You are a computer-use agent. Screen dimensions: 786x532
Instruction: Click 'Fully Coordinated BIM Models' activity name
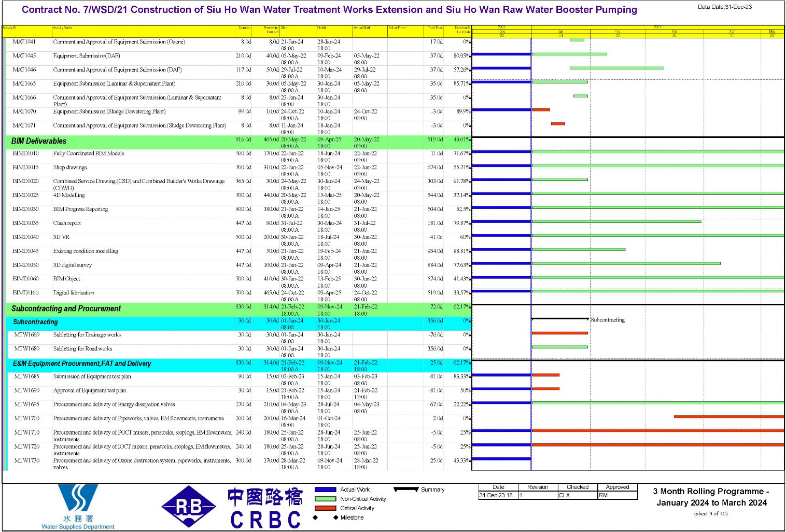click(89, 153)
